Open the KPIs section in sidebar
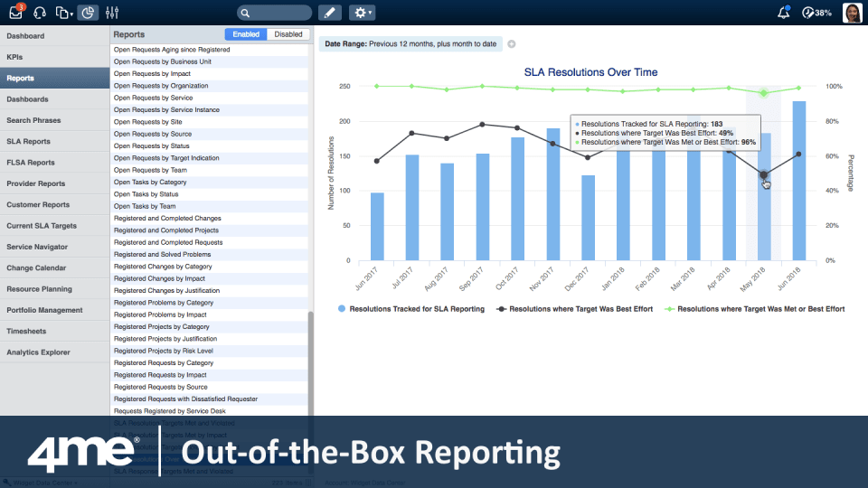 pyautogui.click(x=15, y=57)
